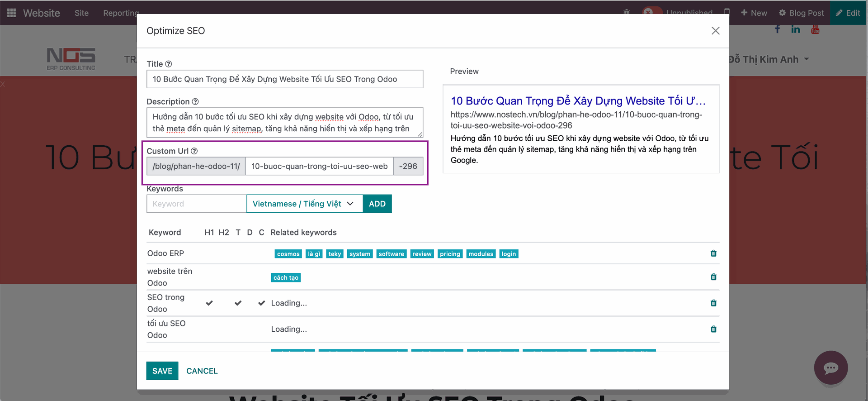The width and height of the screenshot is (868, 401).
Task: Add related keyword 'modules'
Action: pyautogui.click(x=481, y=254)
